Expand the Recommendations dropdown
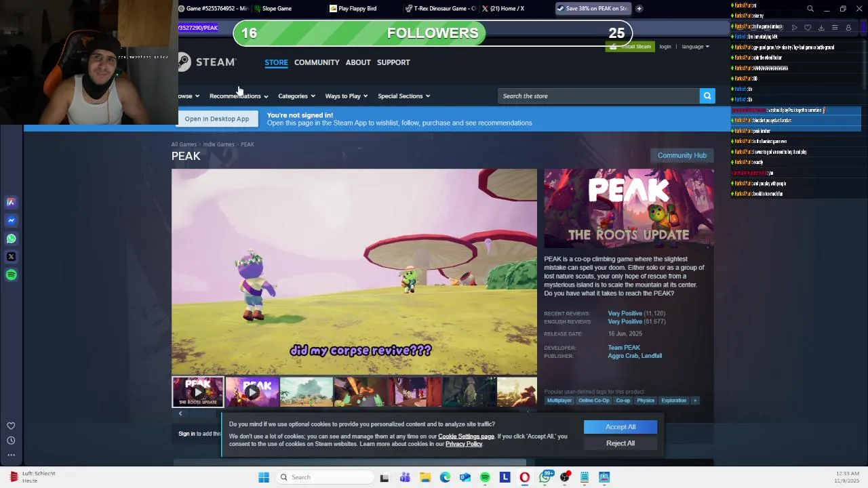868x488 pixels. click(x=239, y=96)
